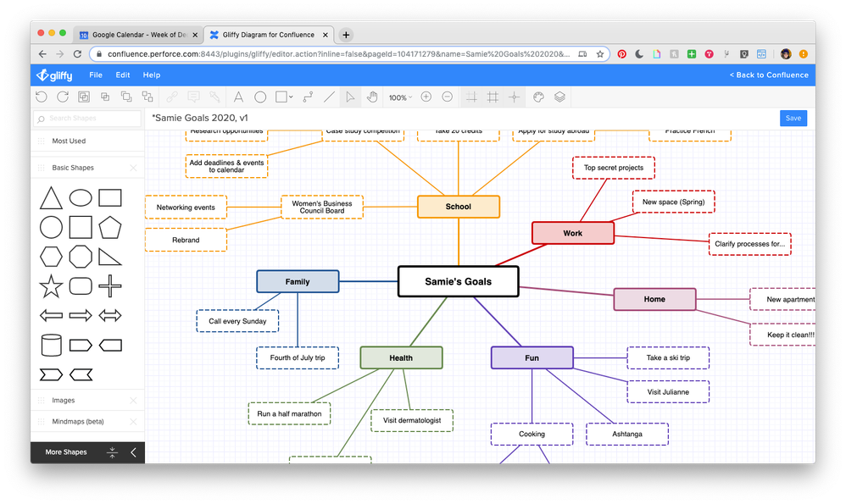Zoom in using the plus magnifier icon
This screenshot has height=504, width=846.
426,97
